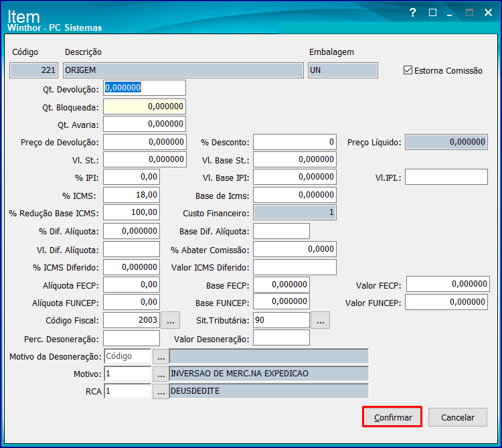Click the RCA code field
This screenshot has height=448, width=502.
tap(127, 391)
